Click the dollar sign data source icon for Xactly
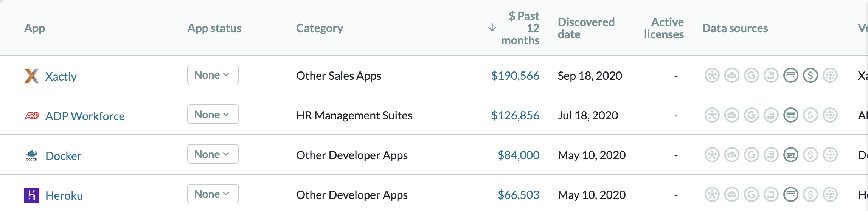The height and width of the screenshot is (211, 868). point(810,76)
